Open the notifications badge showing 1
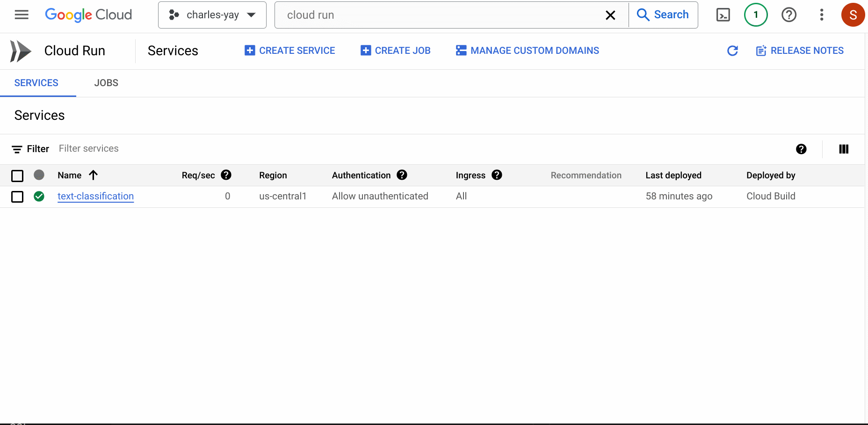 (756, 15)
